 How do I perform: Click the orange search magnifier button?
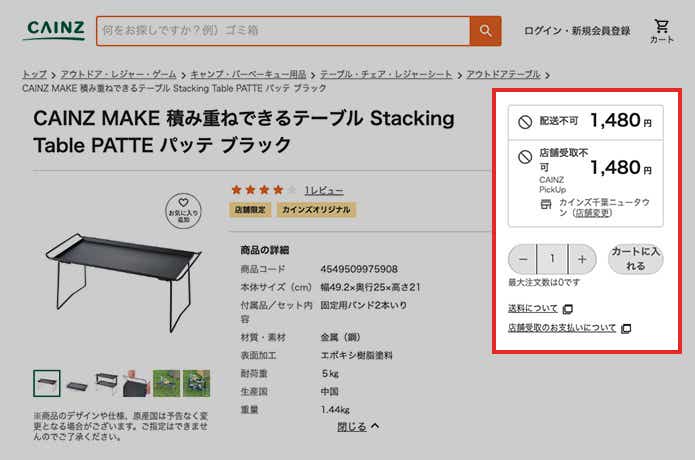485,31
